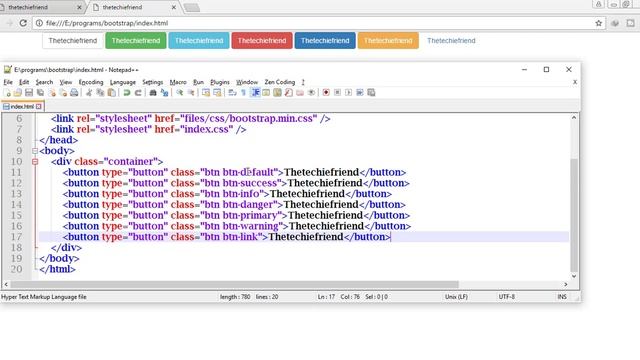Click the Zoom Out toolbar icon

coord(191,93)
